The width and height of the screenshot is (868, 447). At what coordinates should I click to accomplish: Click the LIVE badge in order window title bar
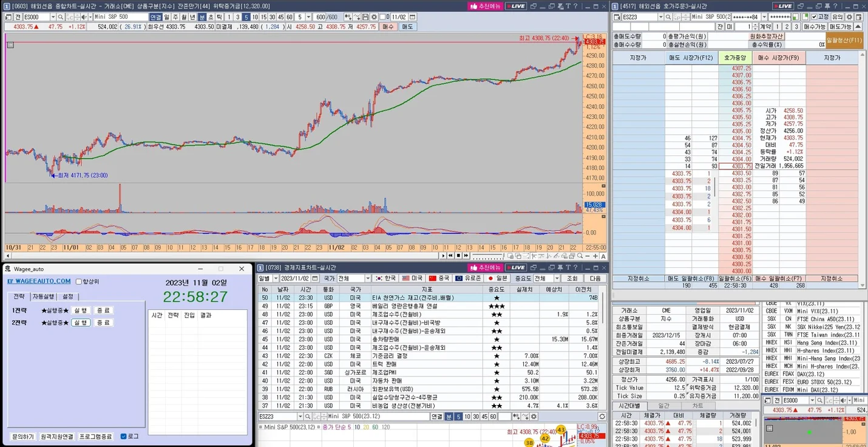(783, 5)
